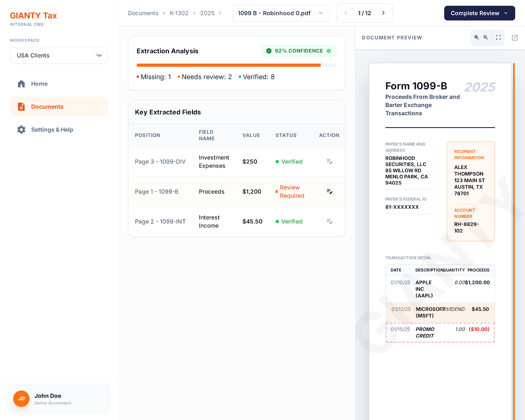Open the 1099 B - Robinhood 0.pdf file dropdown

pyautogui.click(x=321, y=13)
